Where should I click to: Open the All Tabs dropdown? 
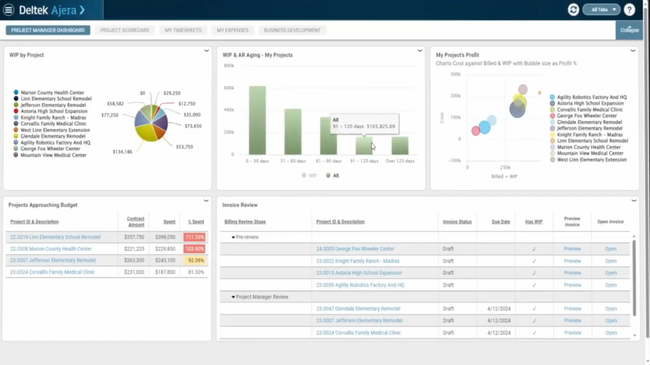pos(601,10)
